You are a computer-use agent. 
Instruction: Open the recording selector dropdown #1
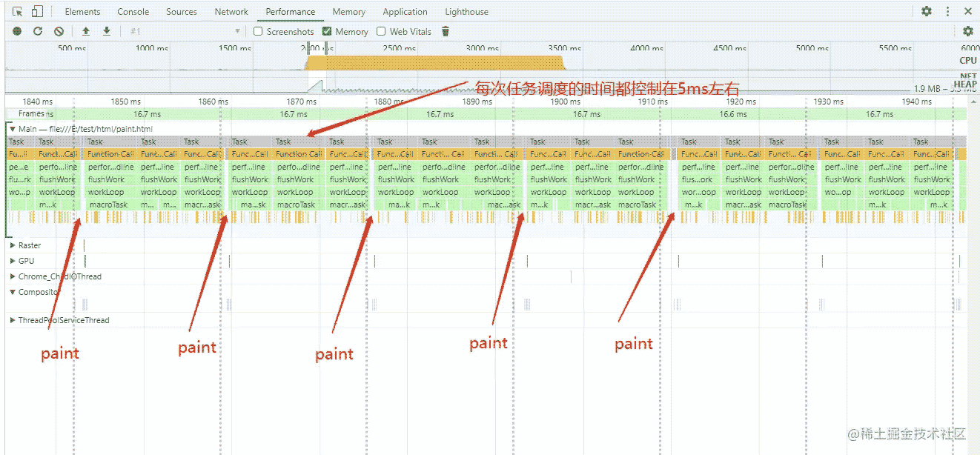tap(185, 31)
